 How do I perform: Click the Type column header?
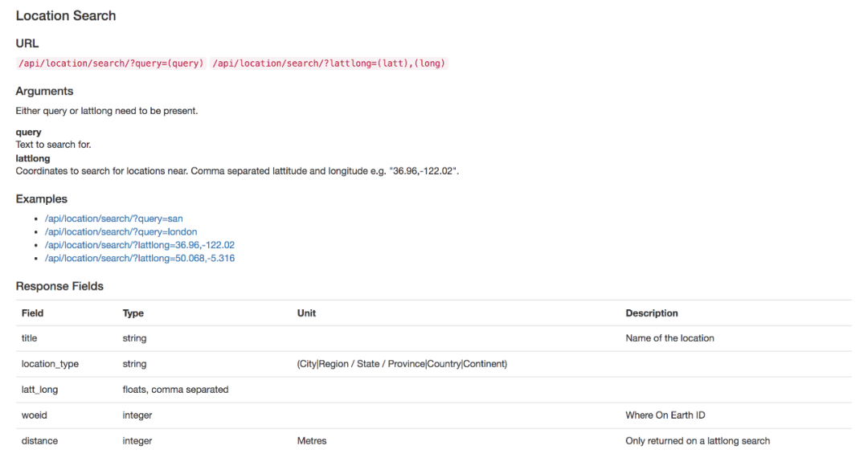[x=133, y=313]
